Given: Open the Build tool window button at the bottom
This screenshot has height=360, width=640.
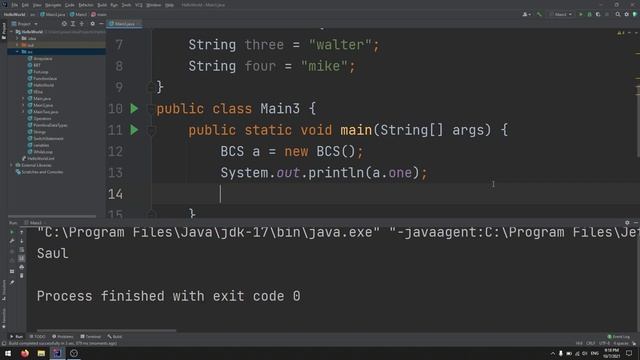Looking at the screenshot, I should 115,337.
